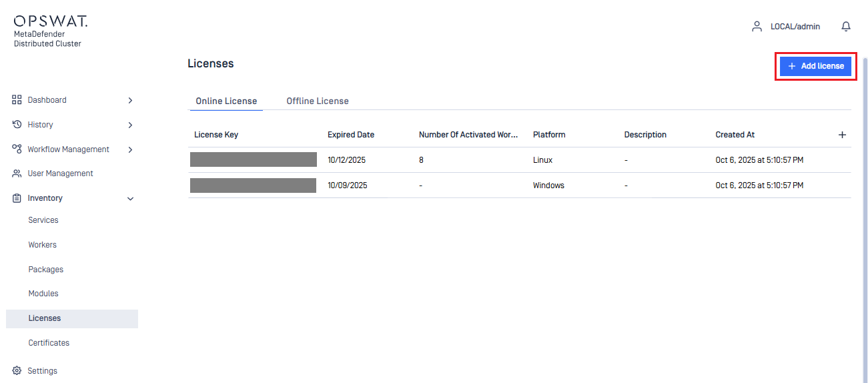Image resolution: width=868 pixels, height=383 pixels.
Task: Click the Dashboard grid icon
Action: [17, 100]
